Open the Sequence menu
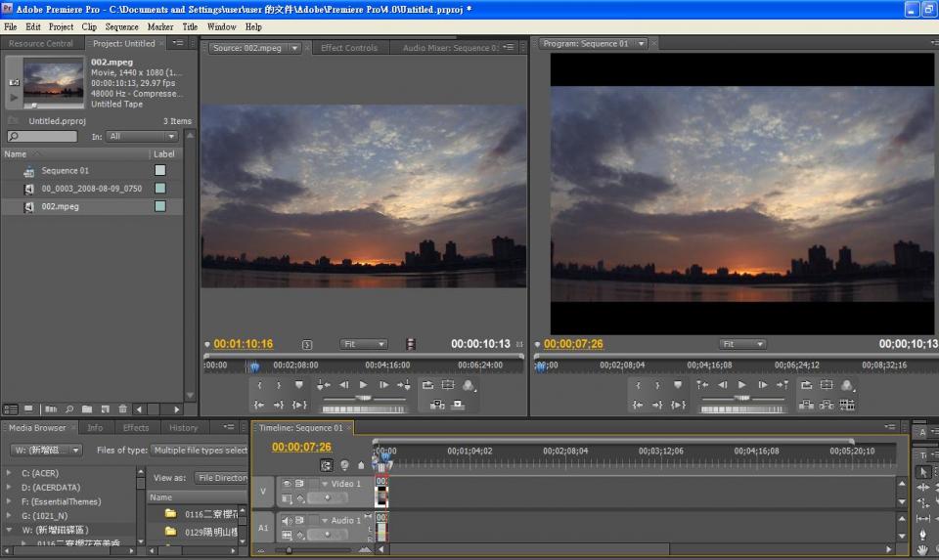Viewport: 939px width, 560px height. pos(121,27)
